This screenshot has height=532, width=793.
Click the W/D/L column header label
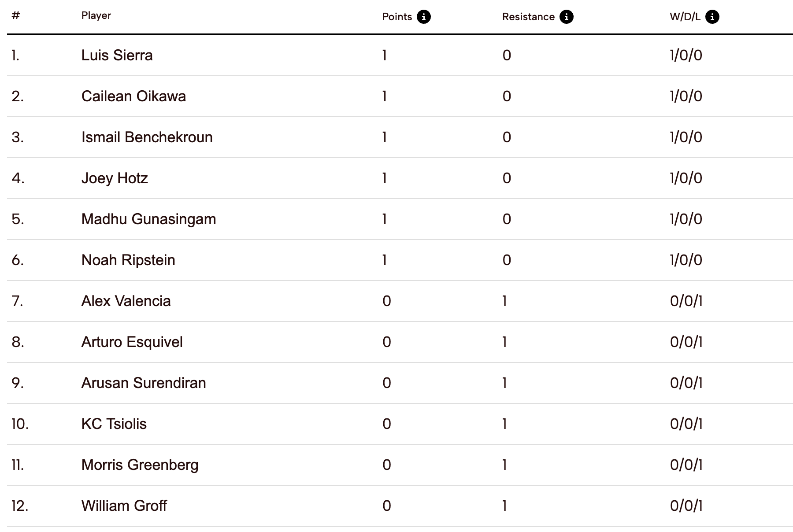[685, 17]
